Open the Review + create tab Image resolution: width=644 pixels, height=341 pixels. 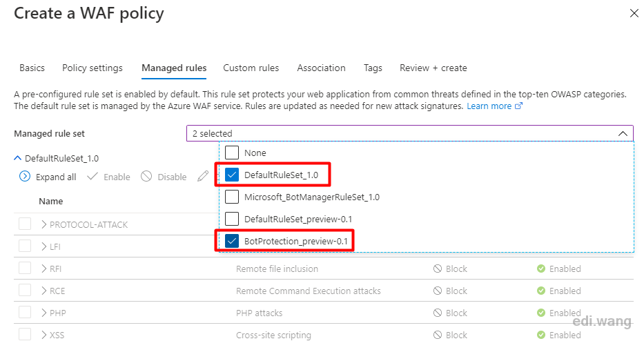point(433,68)
